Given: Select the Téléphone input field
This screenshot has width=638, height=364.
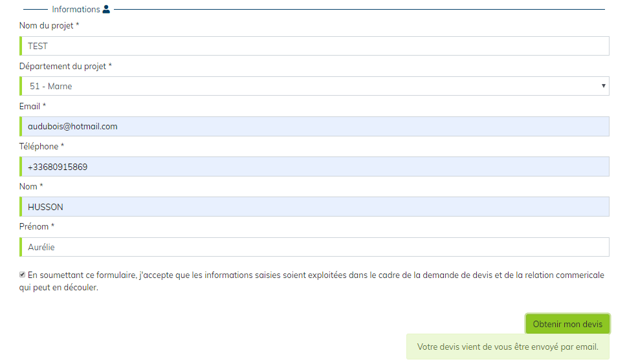Looking at the screenshot, I should 314,167.
